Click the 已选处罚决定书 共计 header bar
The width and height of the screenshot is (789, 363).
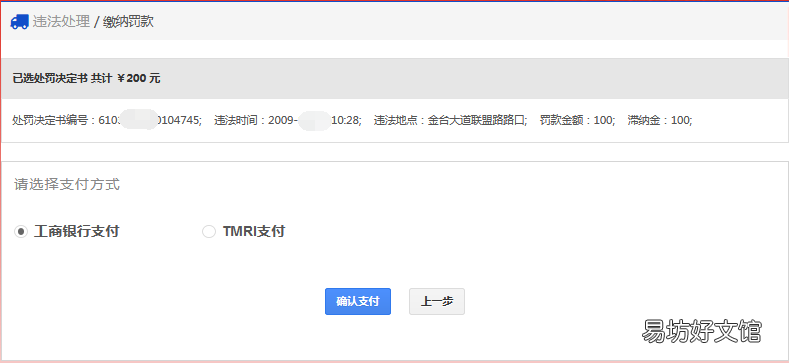[394, 79]
